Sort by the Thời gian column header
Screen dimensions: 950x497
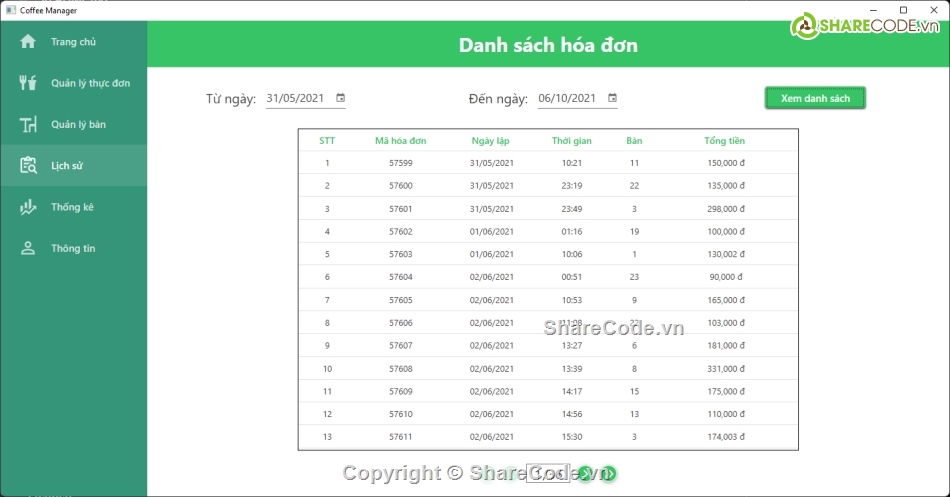click(x=571, y=141)
